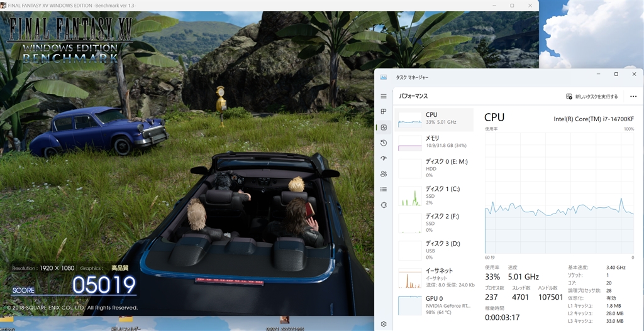The height and width of the screenshot is (331, 644).
Task: Open the three-dot more options menu
Action: 633,96
